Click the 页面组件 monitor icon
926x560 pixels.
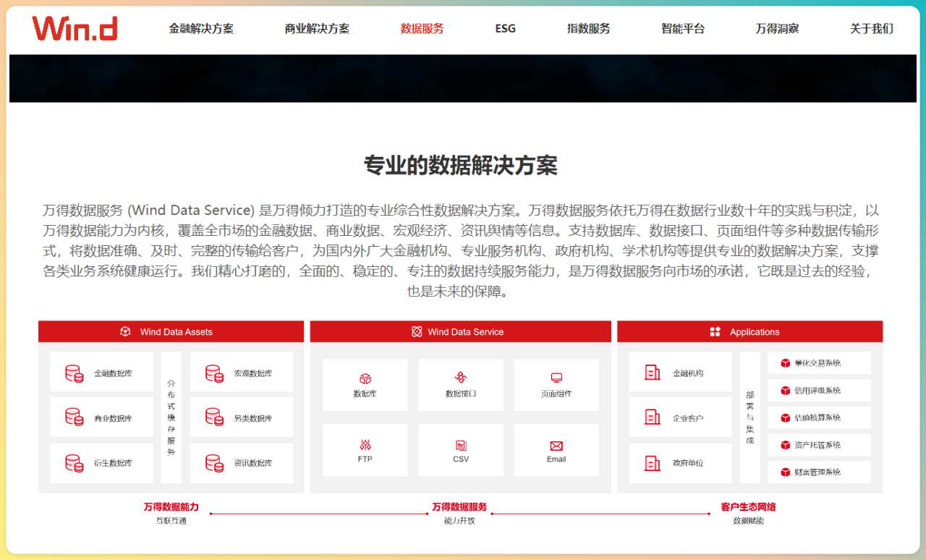556,378
